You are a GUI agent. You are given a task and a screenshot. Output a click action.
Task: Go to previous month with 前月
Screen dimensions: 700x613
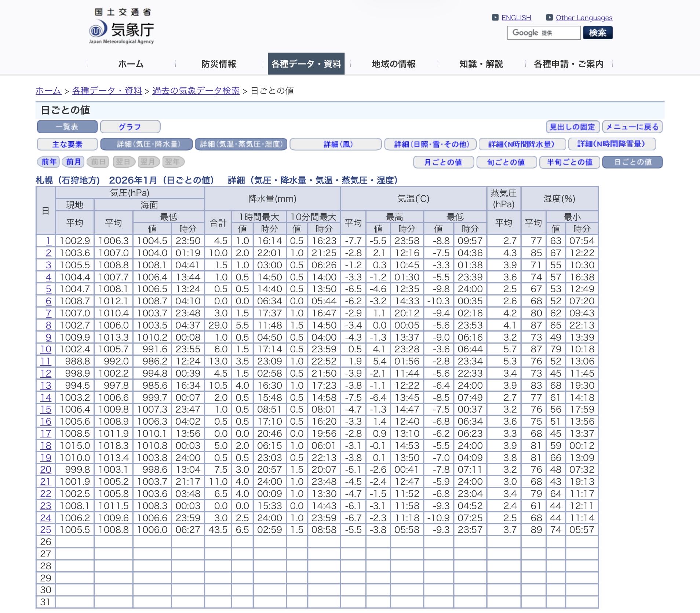pyautogui.click(x=73, y=162)
